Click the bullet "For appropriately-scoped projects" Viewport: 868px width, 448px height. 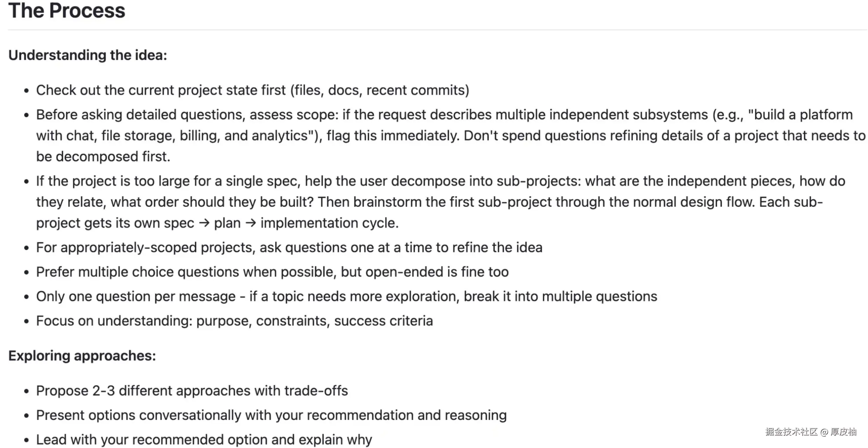pos(289,248)
